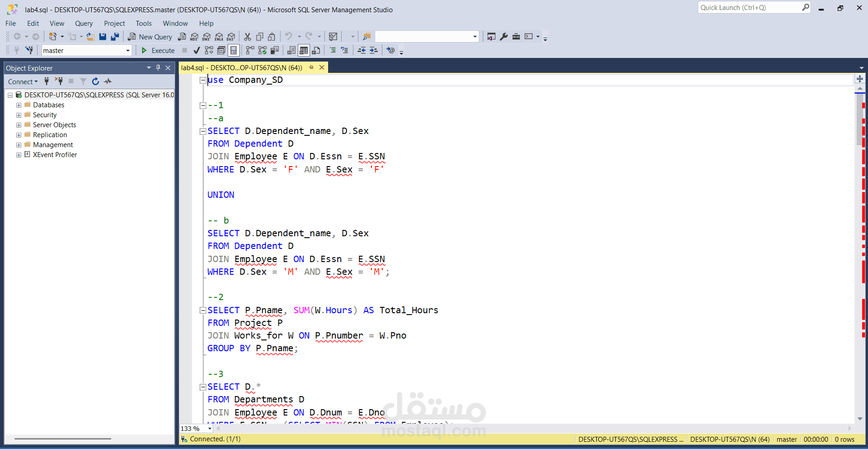Open the find combo box dropdown

[475, 37]
